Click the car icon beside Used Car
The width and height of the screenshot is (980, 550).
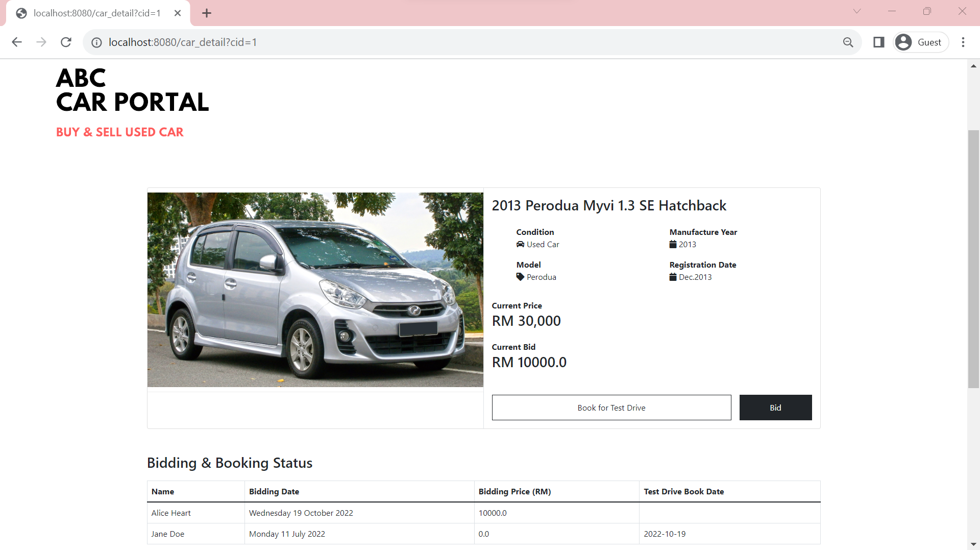(x=520, y=245)
